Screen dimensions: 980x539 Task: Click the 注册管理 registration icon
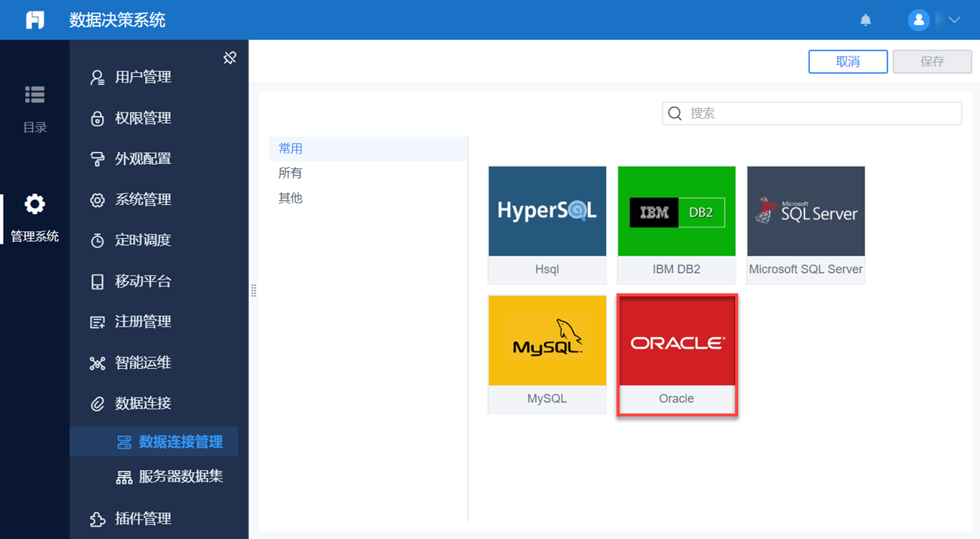[97, 322]
